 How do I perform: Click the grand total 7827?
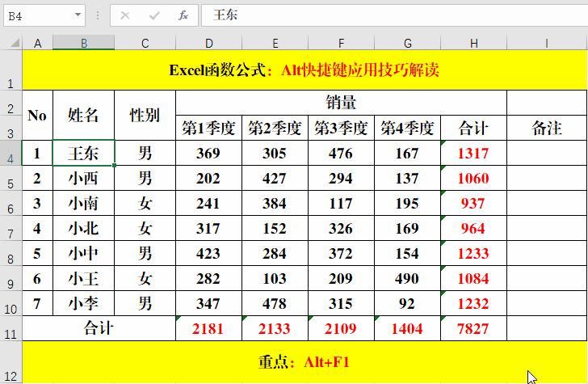(473, 328)
